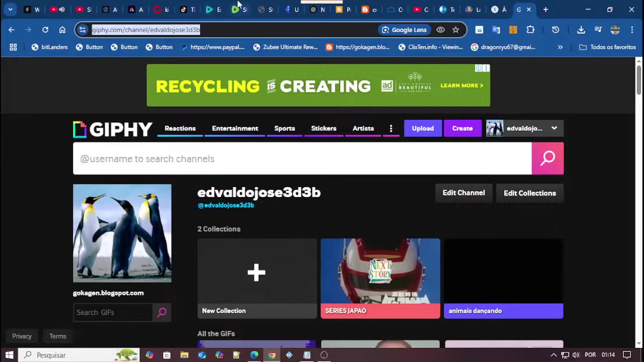Click the Edit Collections button
644x362 pixels.
tap(530, 193)
